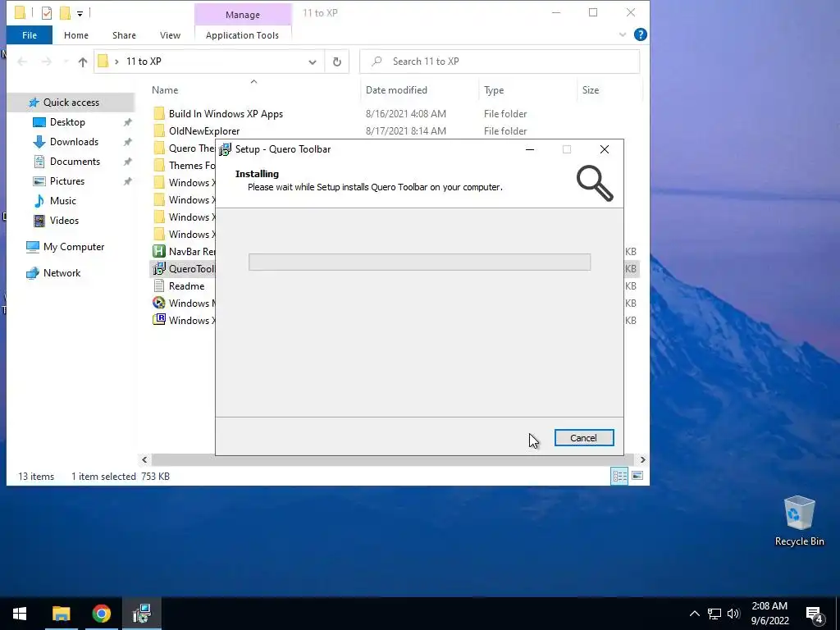840x630 pixels.
Task: Sort files by the Name column
Action: pyautogui.click(x=165, y=90)
